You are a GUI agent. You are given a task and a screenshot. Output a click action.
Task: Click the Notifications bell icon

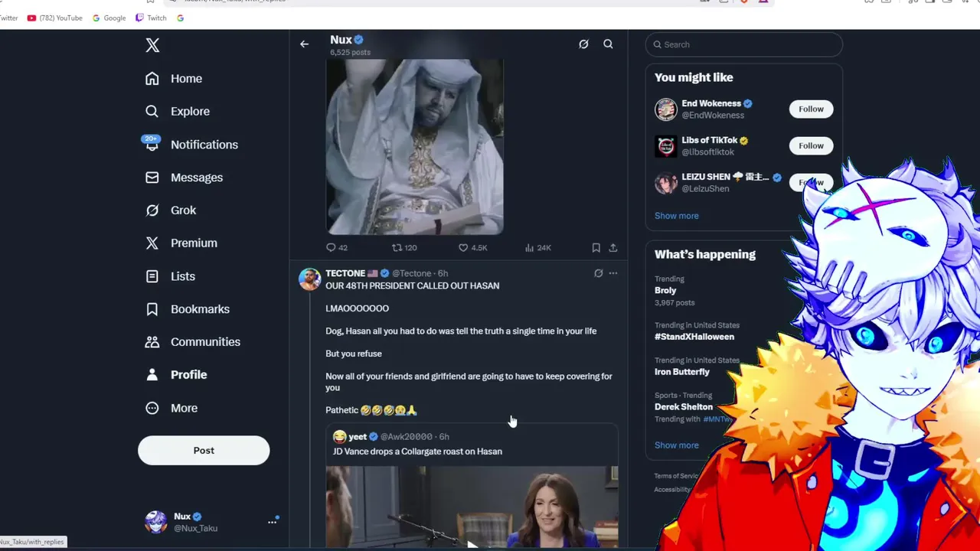(152, 145)
